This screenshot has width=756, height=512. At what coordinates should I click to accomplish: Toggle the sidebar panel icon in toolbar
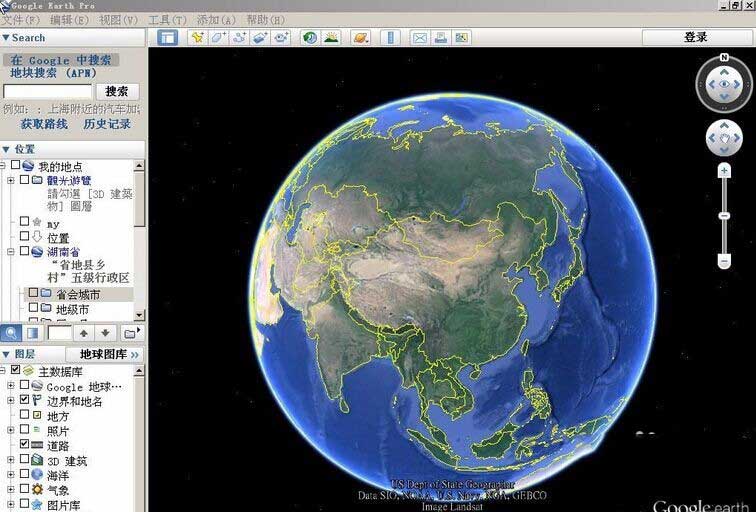tap(167, 38)
